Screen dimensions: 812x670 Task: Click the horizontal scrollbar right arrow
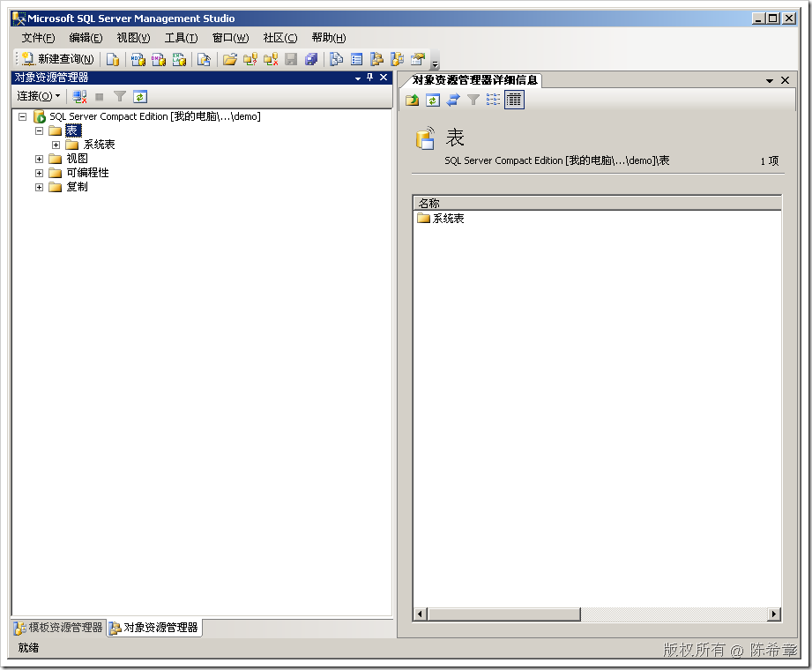(774, 614)
